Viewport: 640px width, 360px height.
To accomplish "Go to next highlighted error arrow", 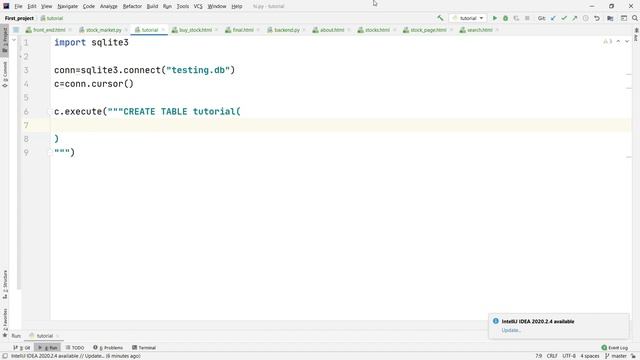I will [627, 41].
